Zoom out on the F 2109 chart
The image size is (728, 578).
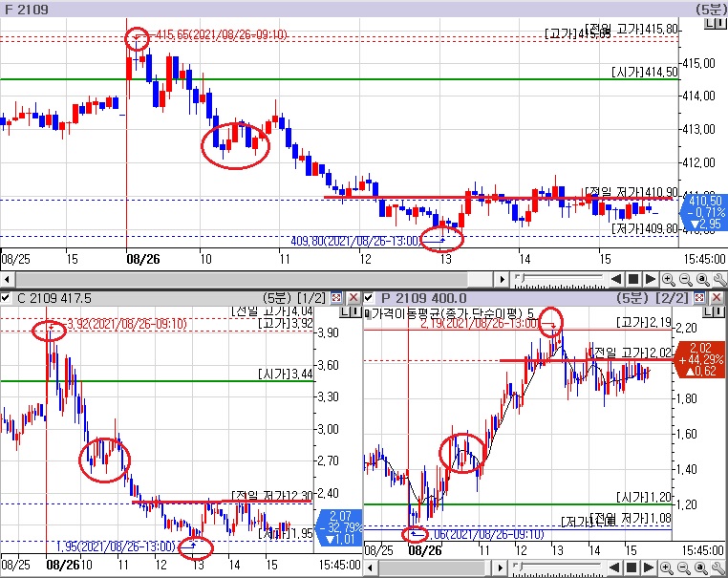685,280
